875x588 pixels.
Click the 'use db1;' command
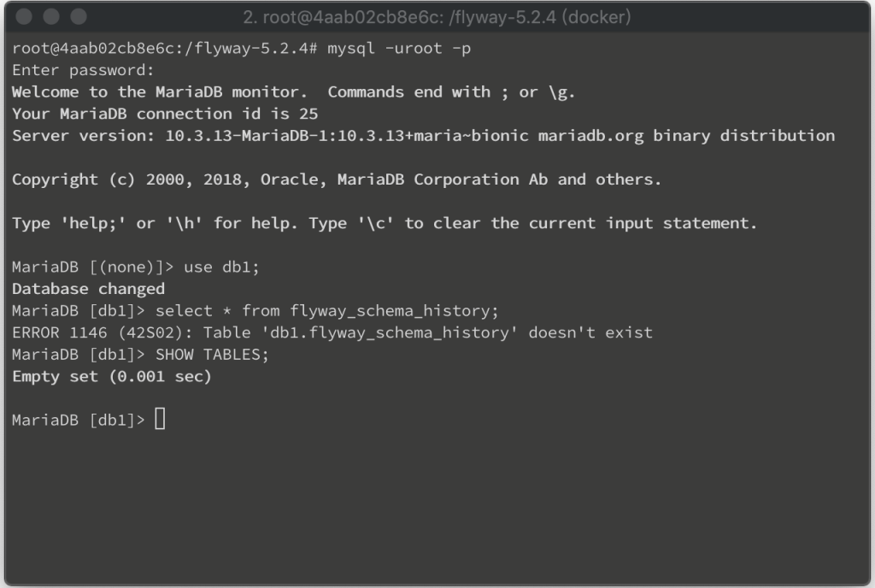[221, 268]
